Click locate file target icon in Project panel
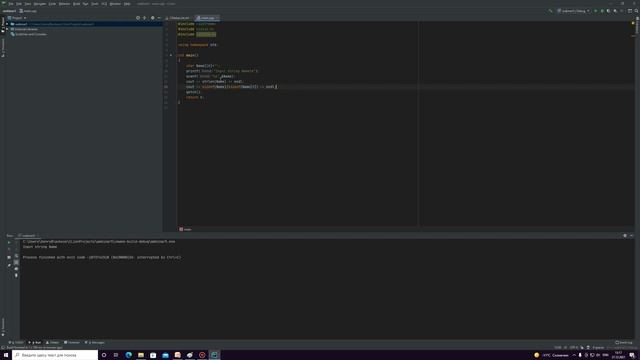This screenshot has height=360, width=640. coord(138,18)
